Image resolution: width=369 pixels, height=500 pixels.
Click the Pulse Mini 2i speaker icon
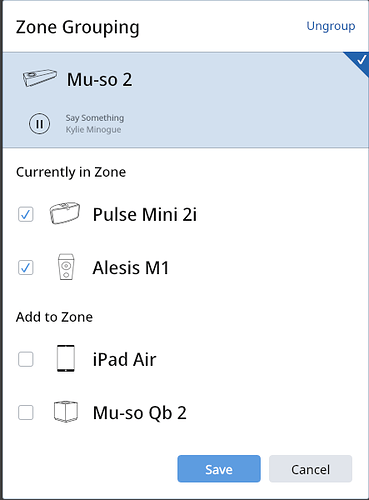(65, 213)
